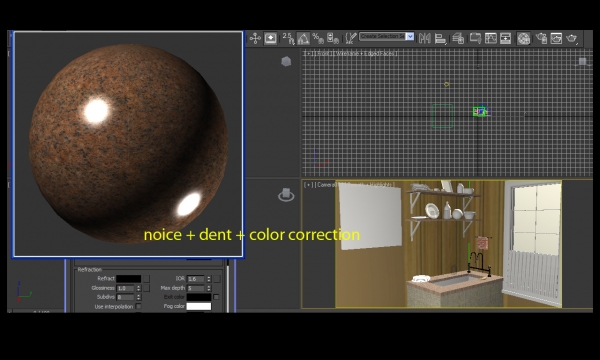Click the map button next to Refract

tap(146, 279)
